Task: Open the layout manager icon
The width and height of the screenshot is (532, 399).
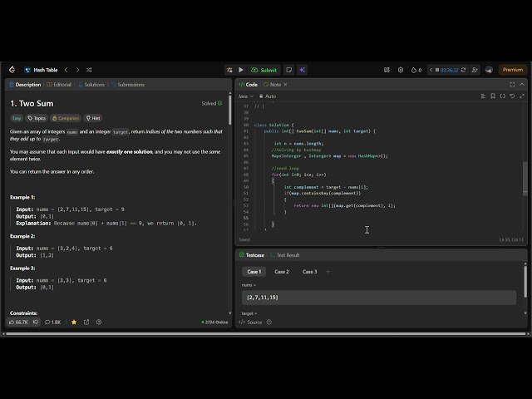Action: tap(387, 70)
